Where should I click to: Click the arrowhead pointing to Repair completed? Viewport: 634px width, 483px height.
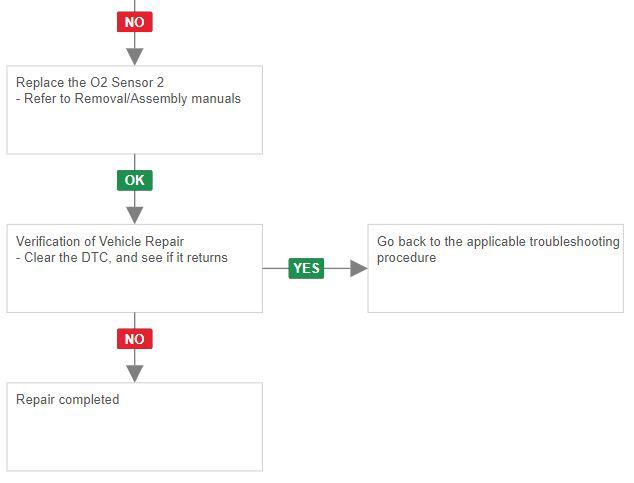pyautogui.click(x=135, y=373)
